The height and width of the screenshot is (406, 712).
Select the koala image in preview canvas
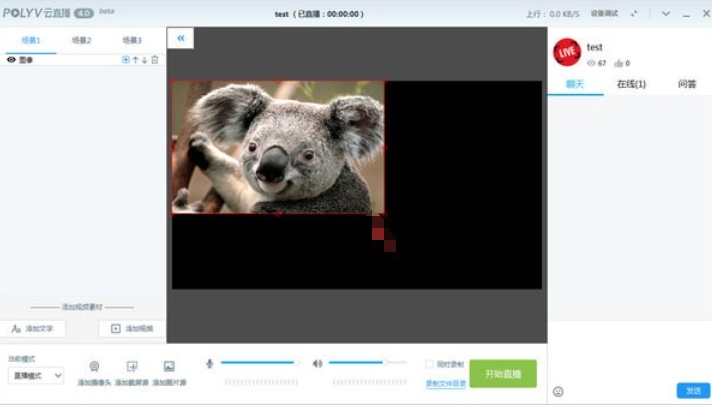click(278, 147)
